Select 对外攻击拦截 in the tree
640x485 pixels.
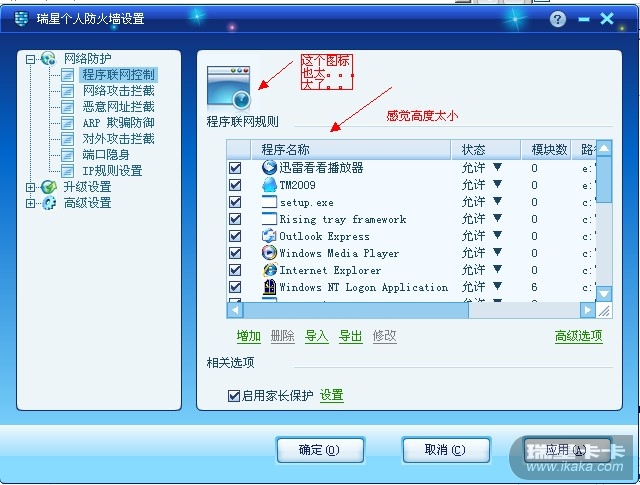118,139
